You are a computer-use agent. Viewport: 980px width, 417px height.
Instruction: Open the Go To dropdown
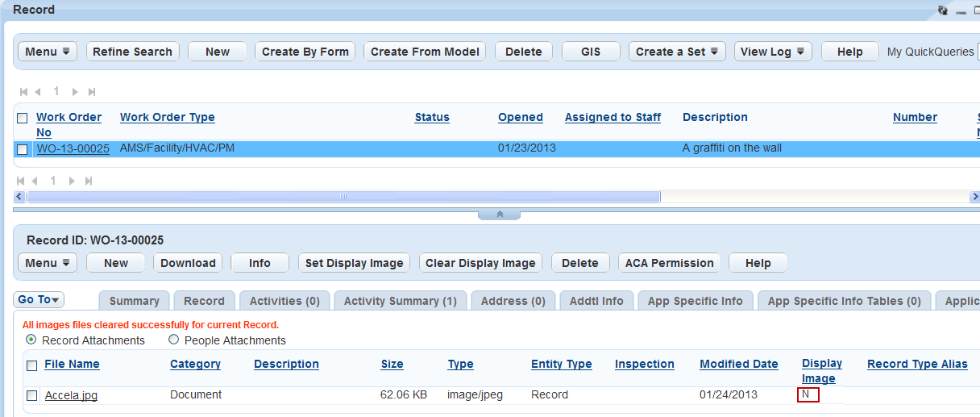coord(39,300)
